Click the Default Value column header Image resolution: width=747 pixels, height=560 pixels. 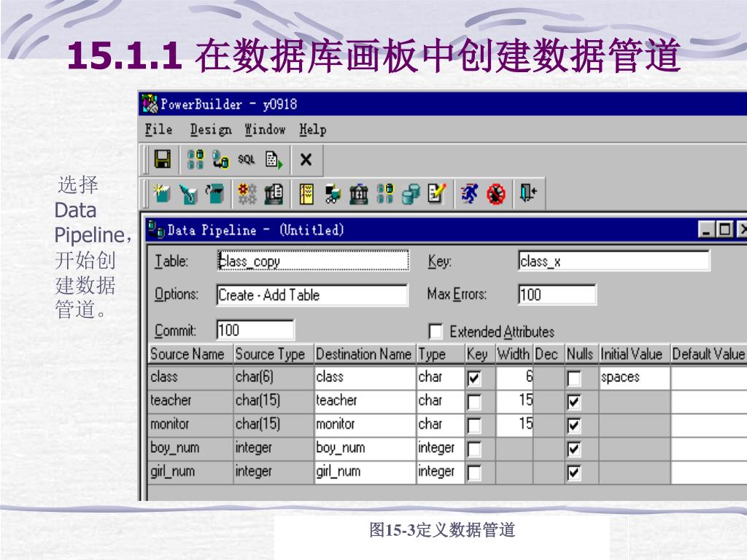[x=708, y=354]
